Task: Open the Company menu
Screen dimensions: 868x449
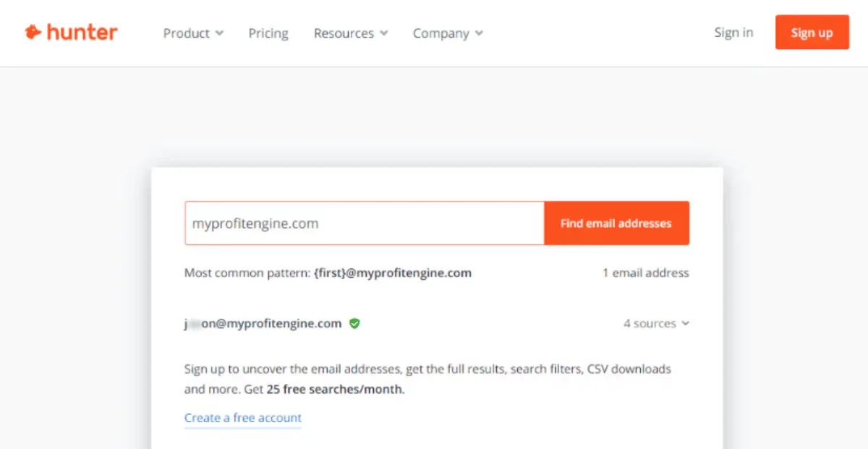Action: point(441,33)
